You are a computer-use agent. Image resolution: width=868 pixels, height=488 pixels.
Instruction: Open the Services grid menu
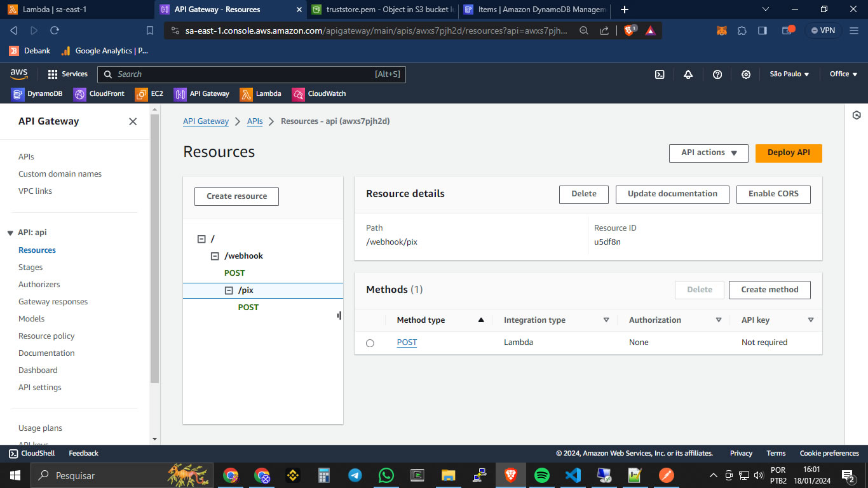67,74
